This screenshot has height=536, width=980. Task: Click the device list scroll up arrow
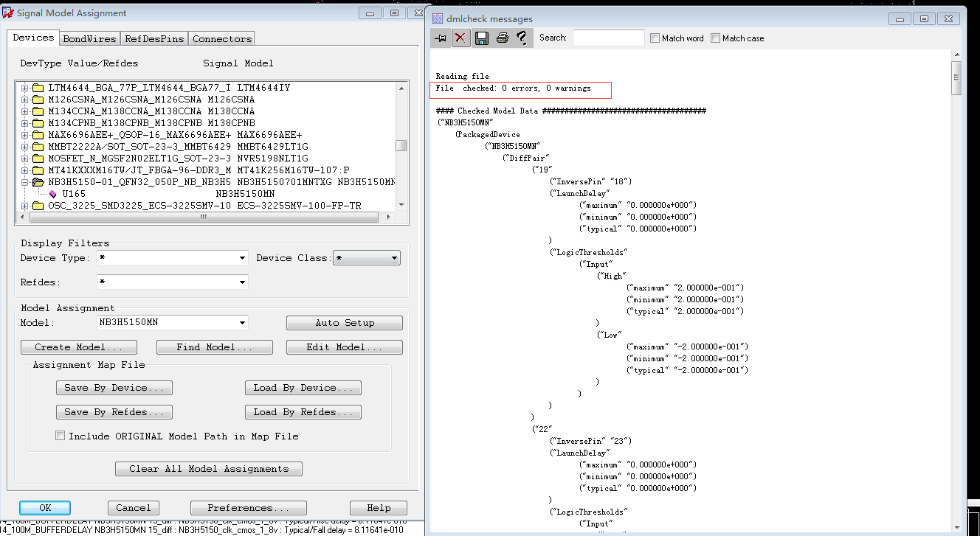pos(401,87)
